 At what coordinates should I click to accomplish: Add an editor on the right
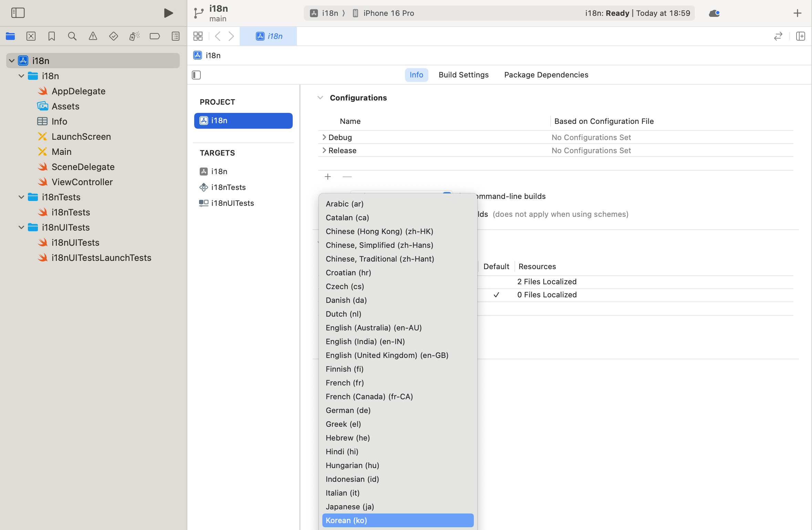[801, 36]
